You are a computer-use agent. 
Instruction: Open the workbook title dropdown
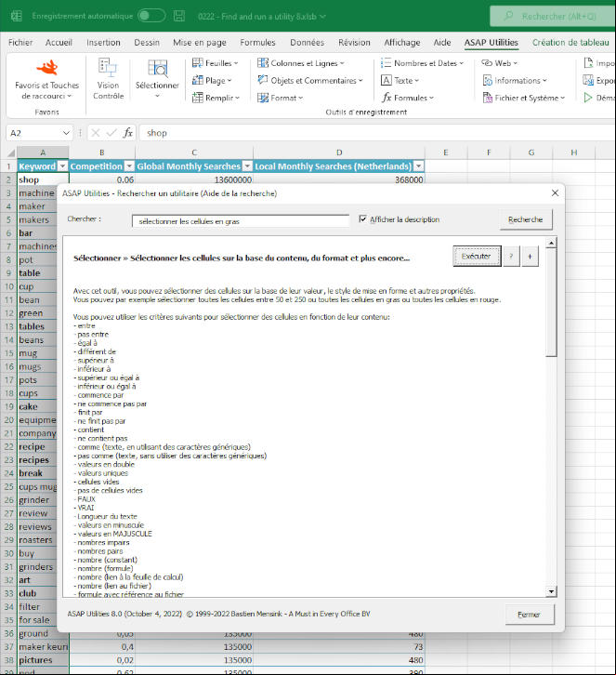tap(322, 17)
